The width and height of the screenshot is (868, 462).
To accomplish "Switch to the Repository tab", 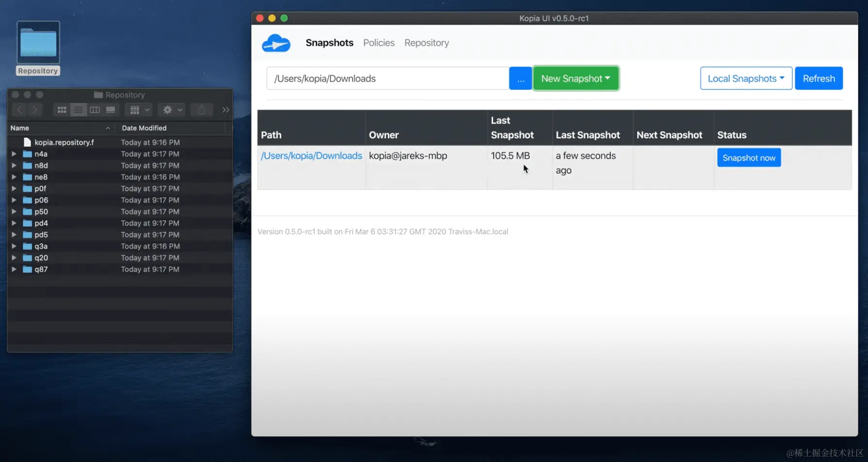I will coord(427,43).
